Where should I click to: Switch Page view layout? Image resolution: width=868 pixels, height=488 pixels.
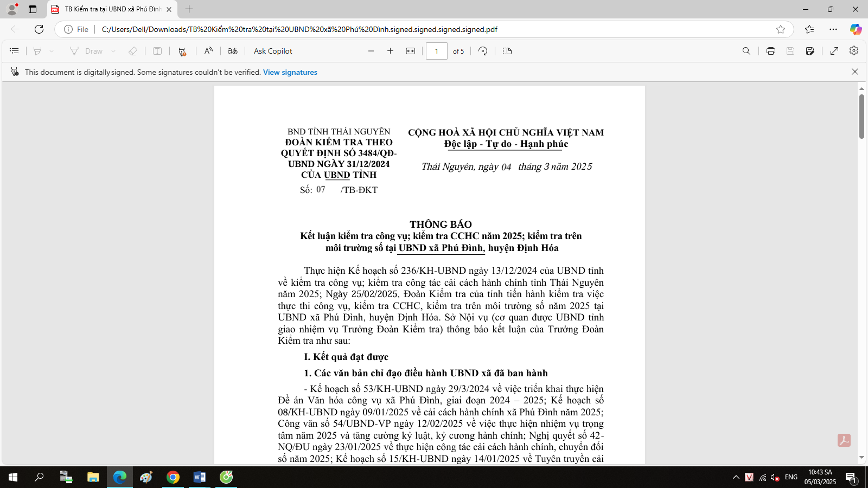click(x=507, y=51)
